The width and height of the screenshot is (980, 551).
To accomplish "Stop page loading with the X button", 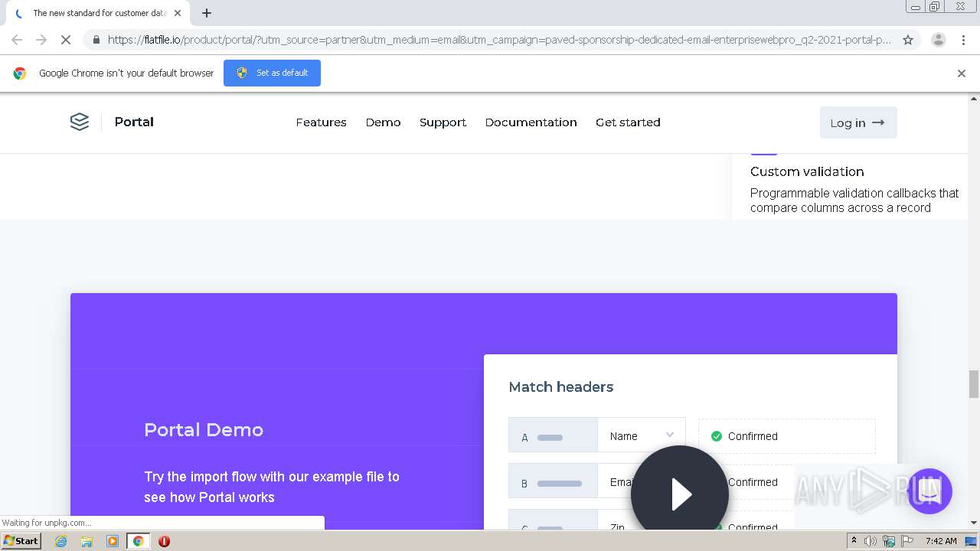I will point(66,40).
